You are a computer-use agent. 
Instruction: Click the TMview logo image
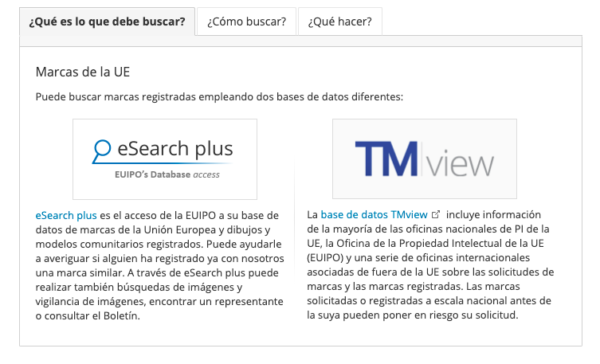(425, 159)
